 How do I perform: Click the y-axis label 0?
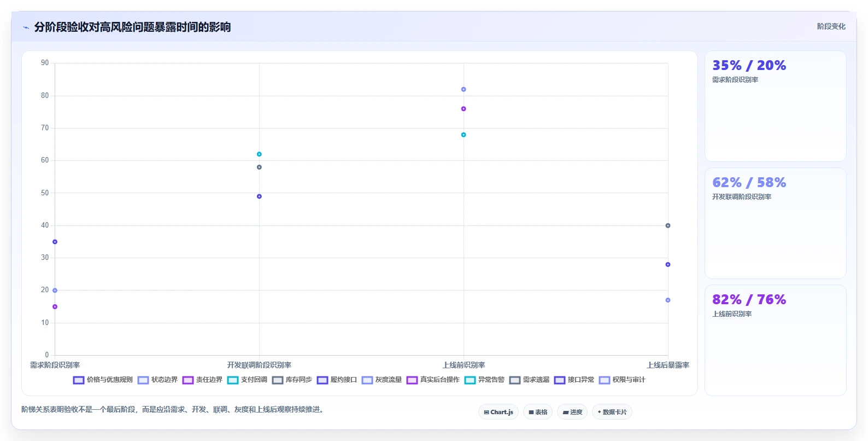[47, 355]
